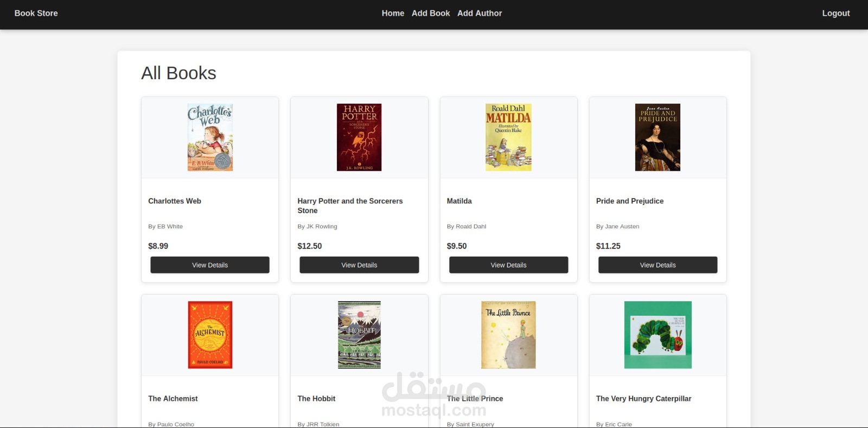
Task: Select the Charlottes Web title
Action: [x=175, y=201]
